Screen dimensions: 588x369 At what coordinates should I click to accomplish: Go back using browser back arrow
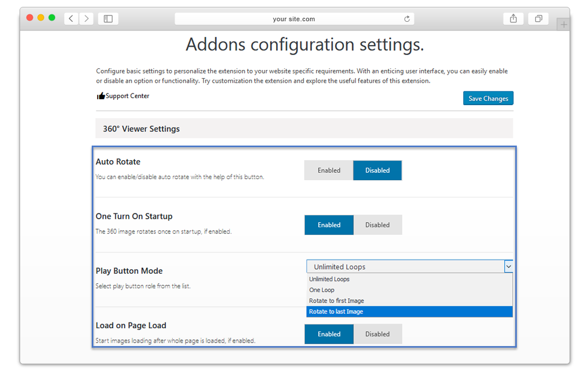point(71,18)
